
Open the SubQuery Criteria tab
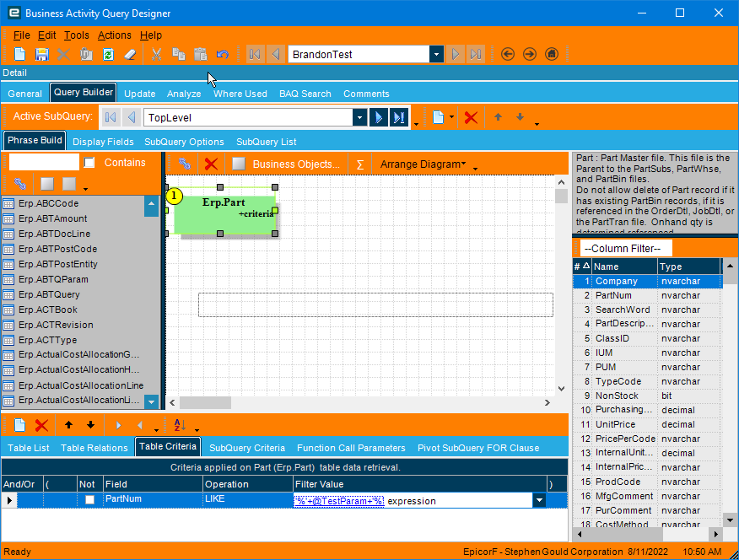point(247,448)
